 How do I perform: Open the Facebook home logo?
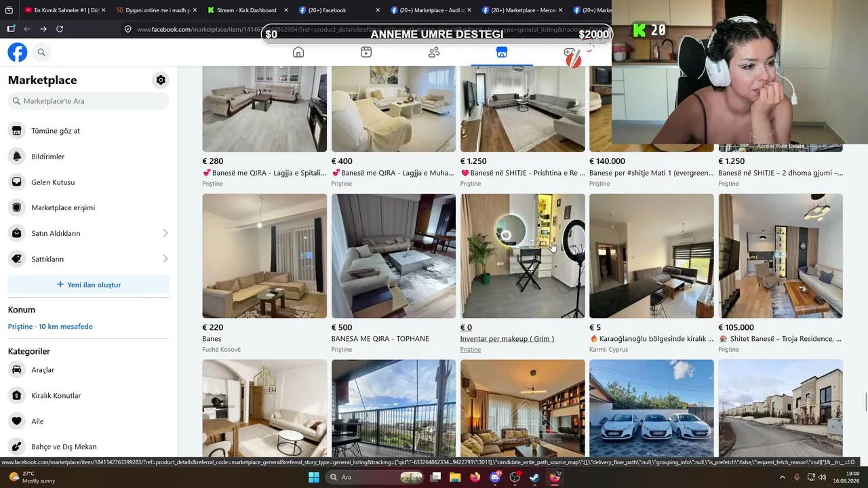(x=18, y=52)
